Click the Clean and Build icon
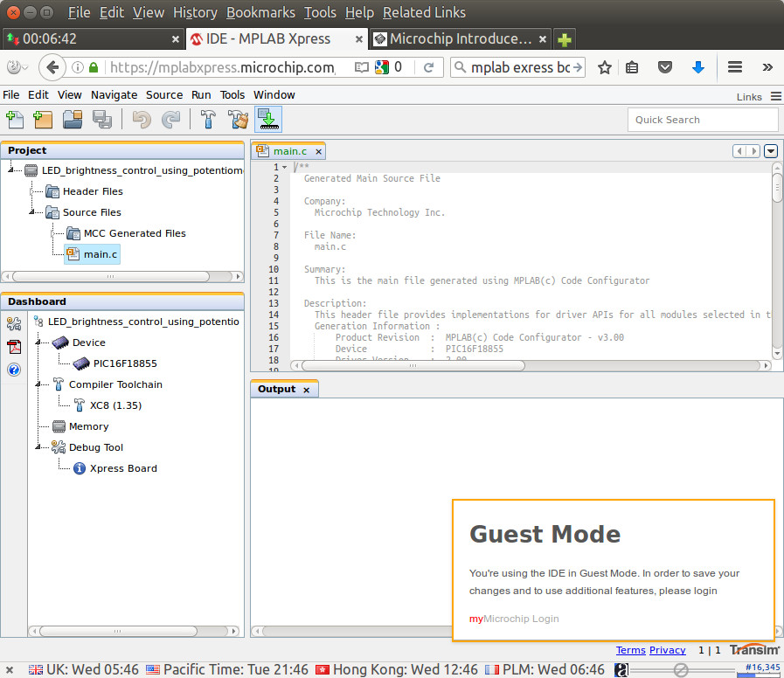 tap(238, 120)
